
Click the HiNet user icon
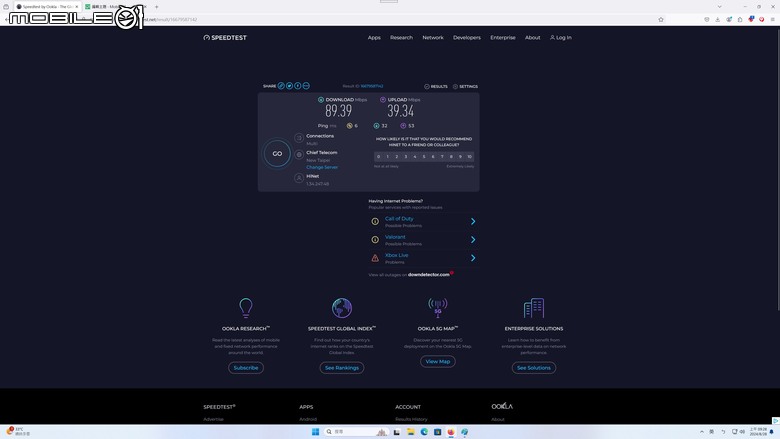299,178
